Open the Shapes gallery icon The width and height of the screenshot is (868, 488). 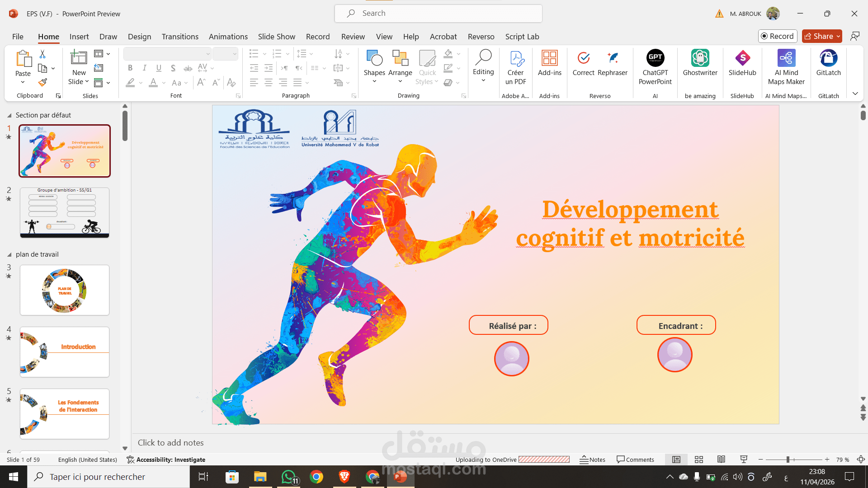click(374, 58)
